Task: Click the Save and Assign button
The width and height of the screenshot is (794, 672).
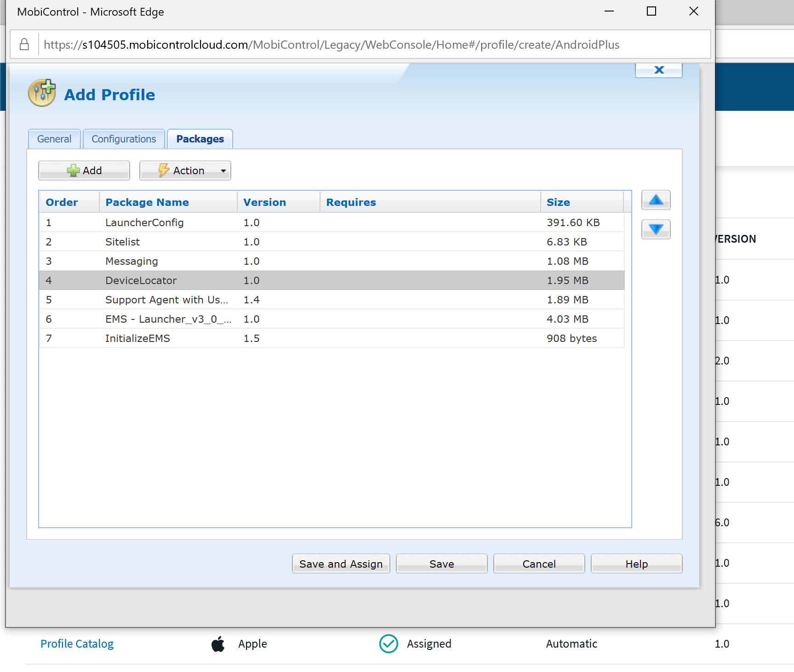Action: click(341, 564)
